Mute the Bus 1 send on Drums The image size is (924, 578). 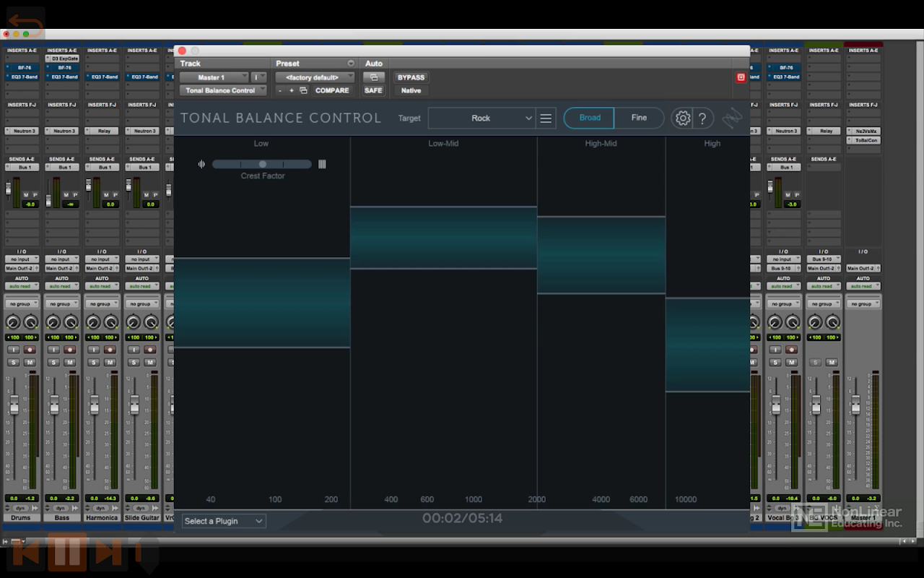coord(26,195)
